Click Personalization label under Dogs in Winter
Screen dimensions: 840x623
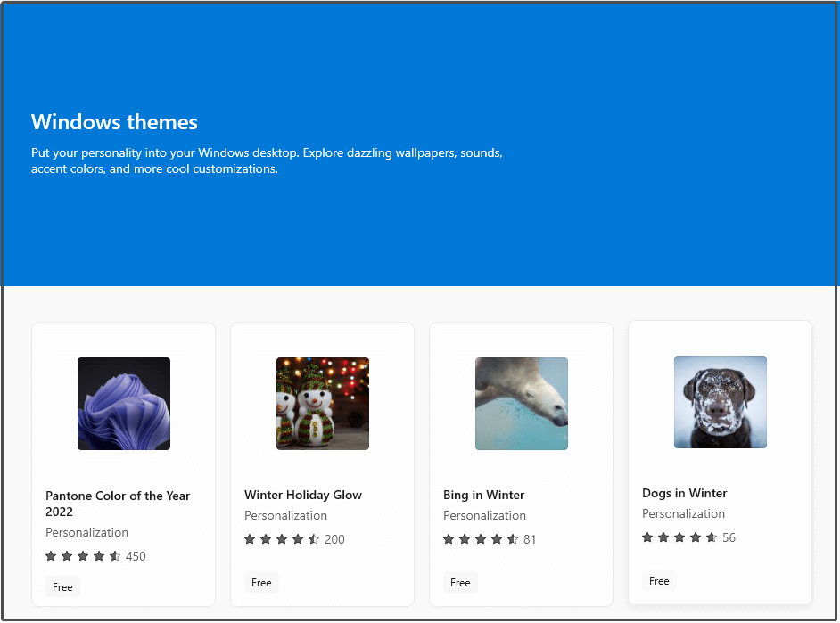[683, 514]
